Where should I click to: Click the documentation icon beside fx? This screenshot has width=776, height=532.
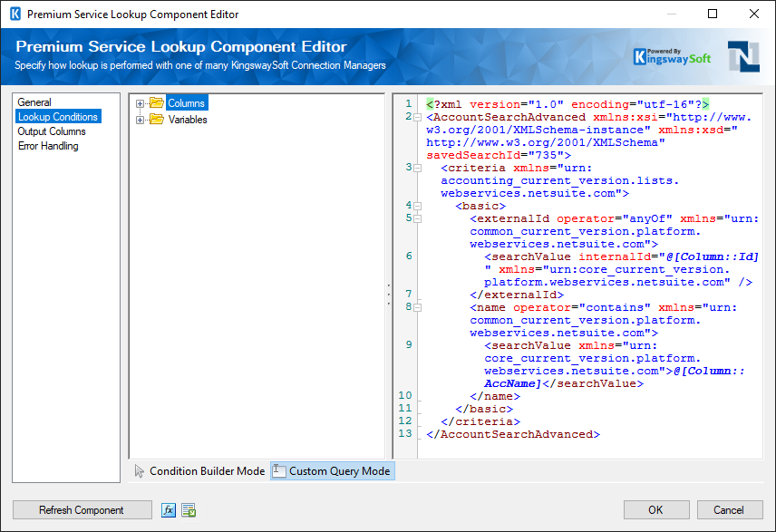(189, 509)
